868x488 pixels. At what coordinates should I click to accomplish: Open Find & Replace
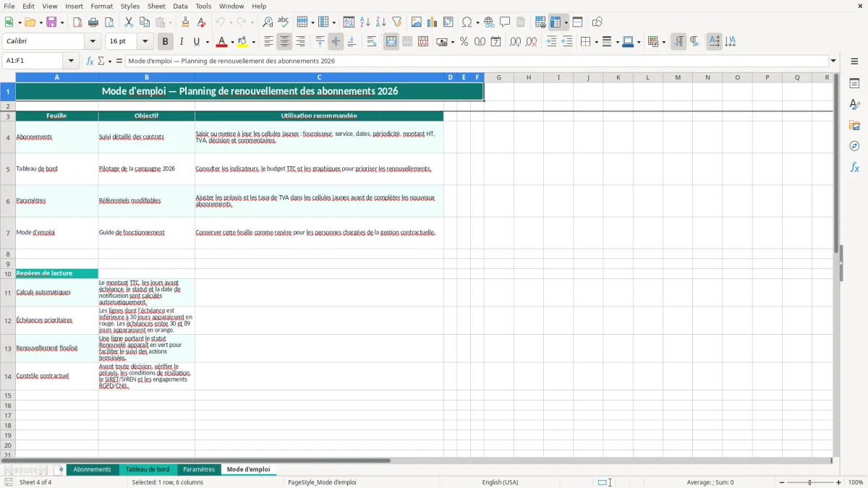(268, 22)
